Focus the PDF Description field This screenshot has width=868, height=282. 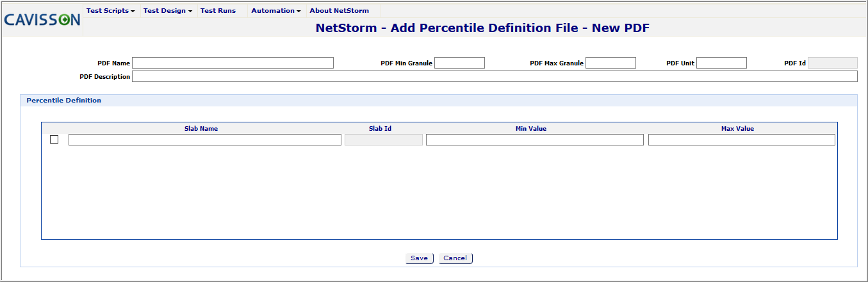tap(494, 77)
